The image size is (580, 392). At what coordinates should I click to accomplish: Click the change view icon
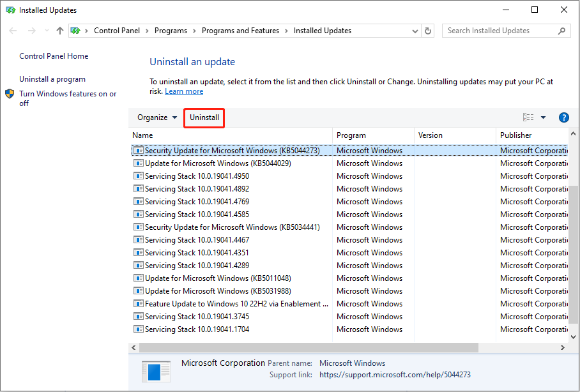point(528,117)
